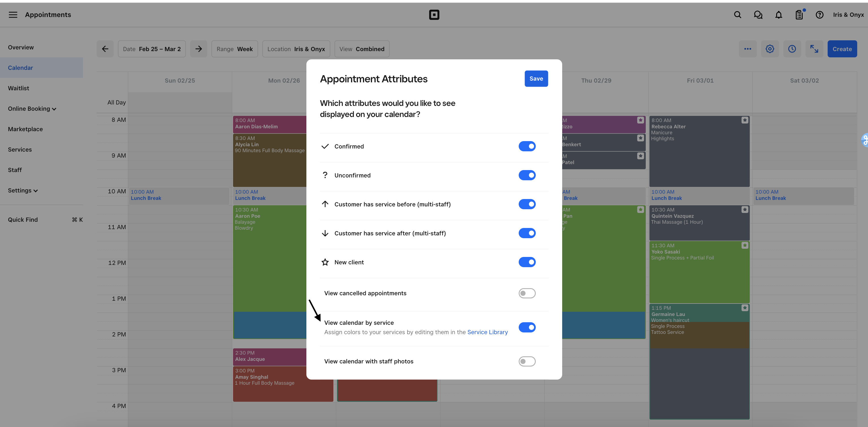The height and width of the screenshot is (427, 868).
Task: Click the Create button
Action: [x=842, y=49]
